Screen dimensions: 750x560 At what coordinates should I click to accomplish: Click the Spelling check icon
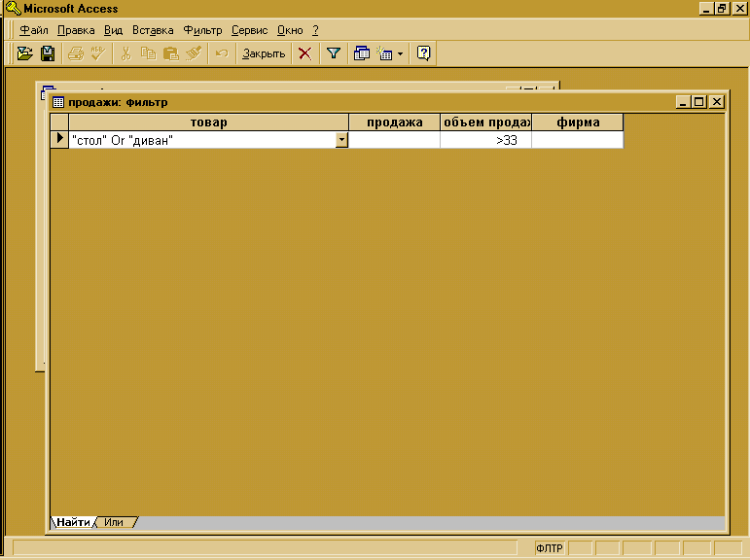click(98, 53)
